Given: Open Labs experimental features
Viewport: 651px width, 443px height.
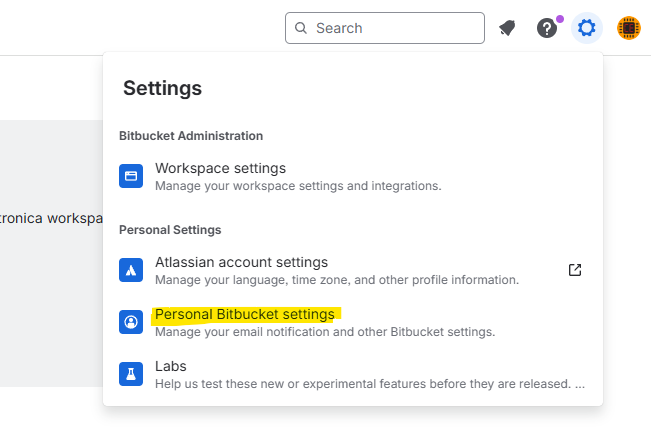Looking at the screenshot, I should click(171, 366).
